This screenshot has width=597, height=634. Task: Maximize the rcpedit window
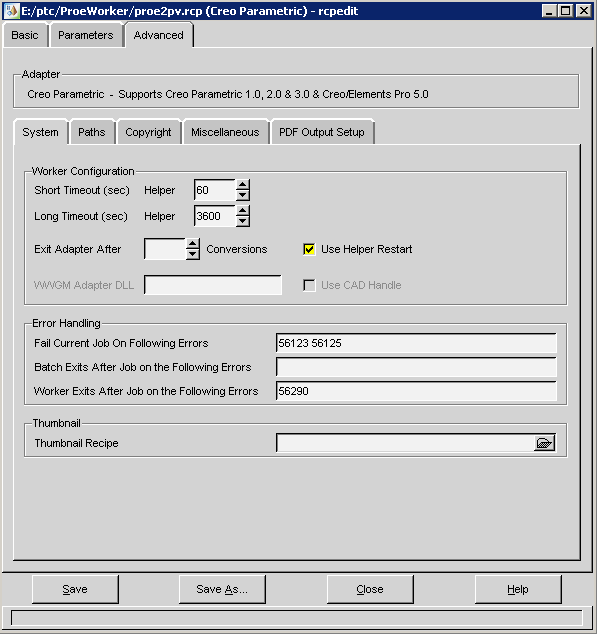pos(566,11)
